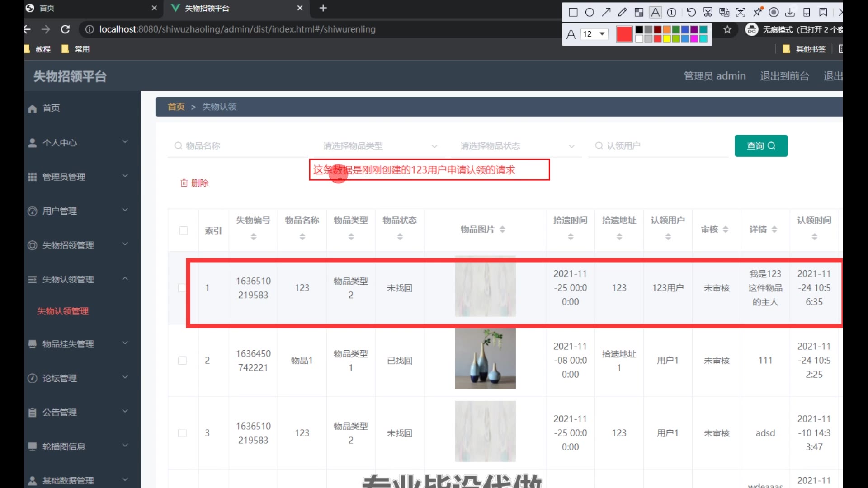
Task: Pin screenshot with pushpin icon
Action: click(x=758, y=12)
